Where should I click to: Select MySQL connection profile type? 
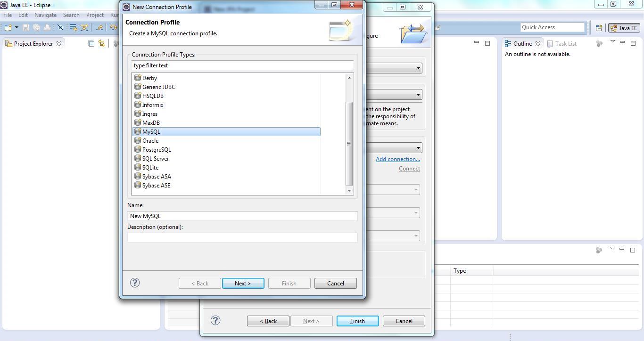point(226,132)
